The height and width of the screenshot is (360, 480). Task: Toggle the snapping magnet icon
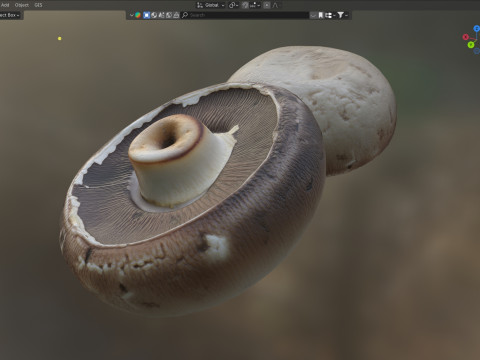pos(245,5)
